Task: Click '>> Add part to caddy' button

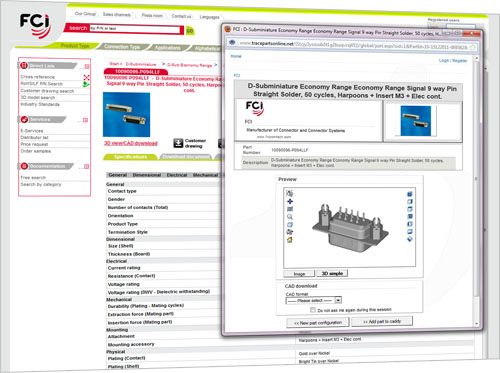Action: [382, 321]
